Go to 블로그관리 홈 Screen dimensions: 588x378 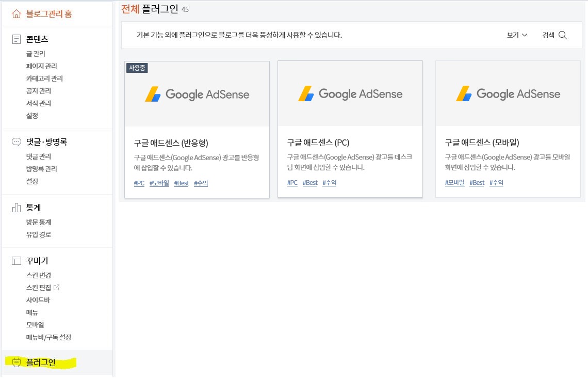point(49,14)
